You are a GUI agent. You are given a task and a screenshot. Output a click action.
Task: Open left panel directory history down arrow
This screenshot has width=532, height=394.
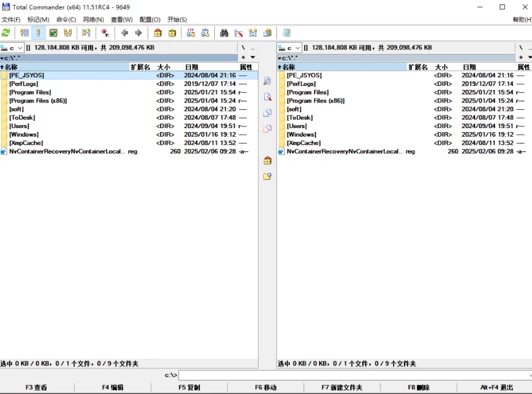[x=253, y=58]
